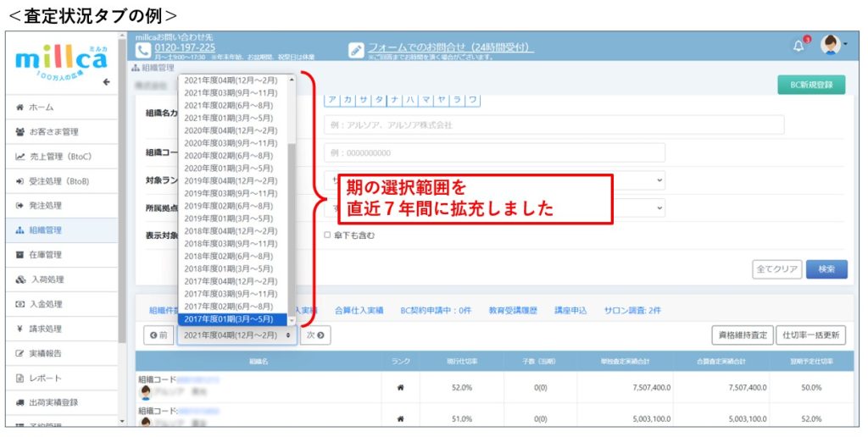Viewport: 868px width, 437px height.
Task: Click the 全てクリア button
Action: [776, 269]
